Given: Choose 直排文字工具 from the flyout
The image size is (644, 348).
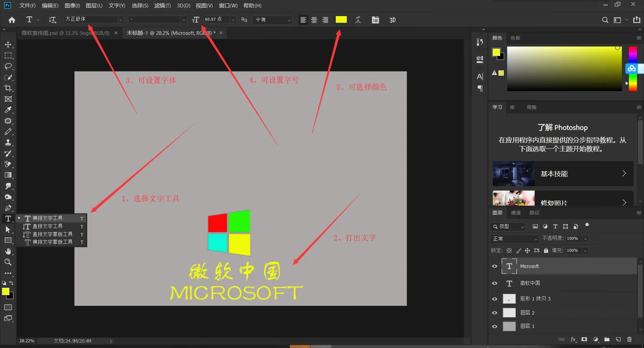Looking at the screenshot, I should 47,226.
